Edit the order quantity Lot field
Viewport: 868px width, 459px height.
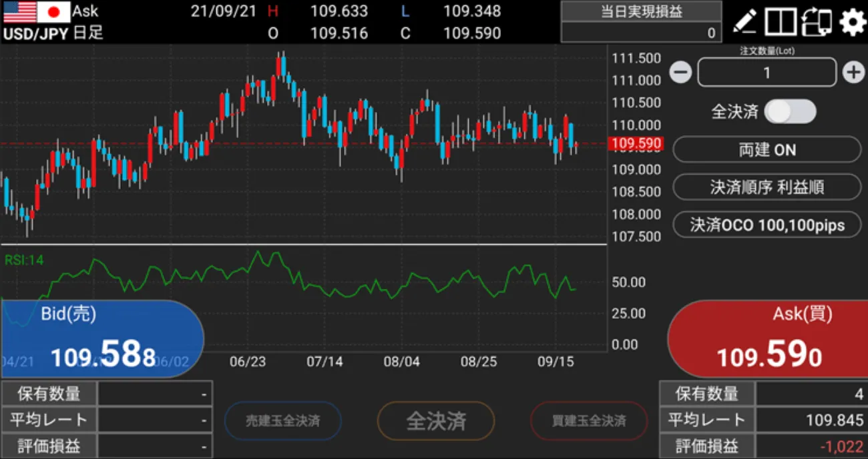pyautogui.click(x=767, y=72)
